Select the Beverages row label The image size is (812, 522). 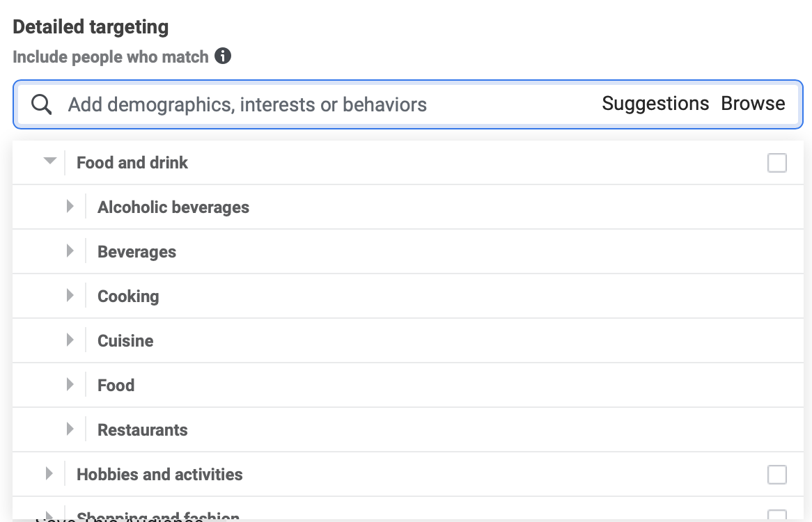(x=137, y=252)
